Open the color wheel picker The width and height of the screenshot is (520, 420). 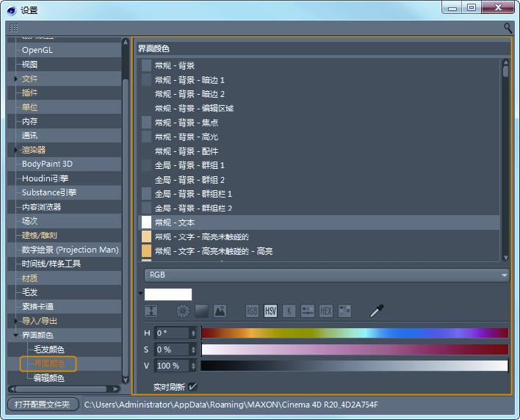[183, 311]
